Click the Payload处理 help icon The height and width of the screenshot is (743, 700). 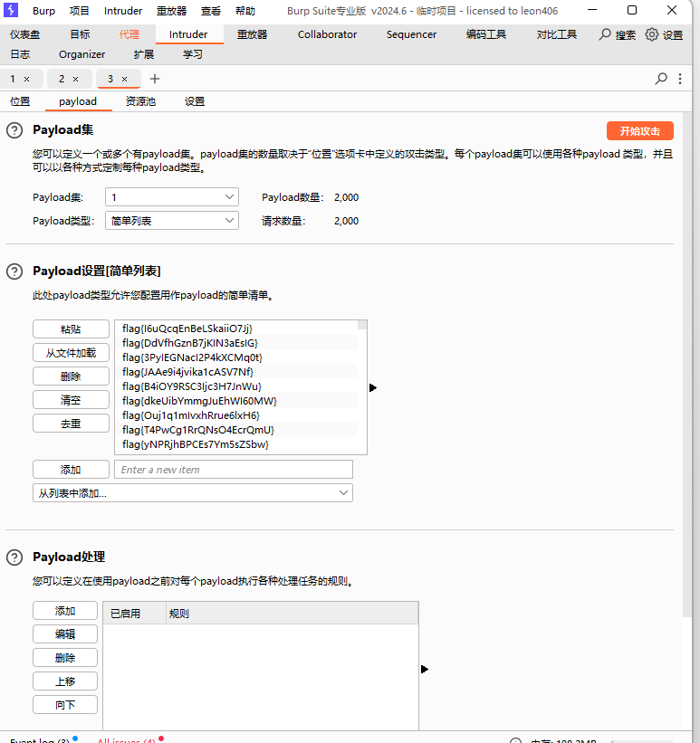pos(14,557)
